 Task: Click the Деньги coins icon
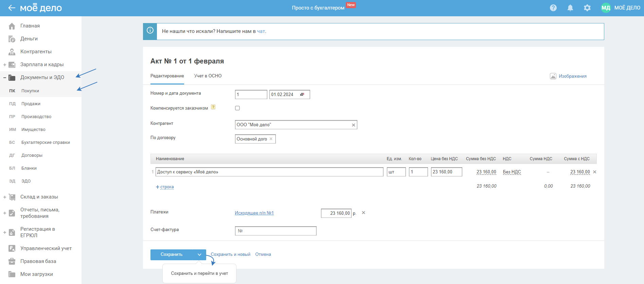click(12, 39)
